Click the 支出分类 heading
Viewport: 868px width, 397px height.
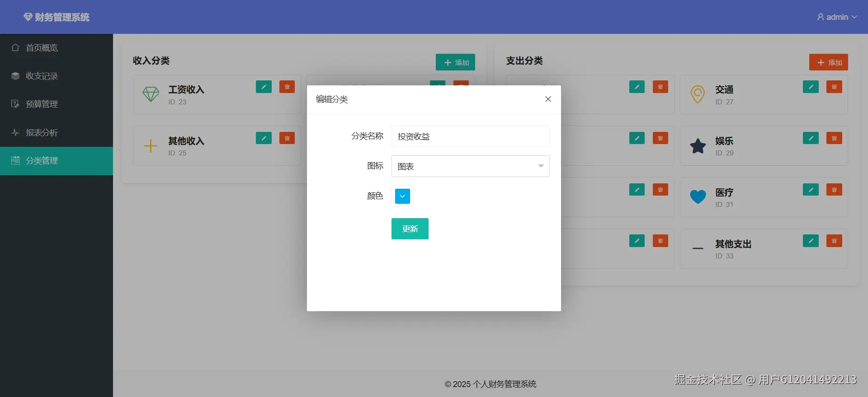[524, 61]
